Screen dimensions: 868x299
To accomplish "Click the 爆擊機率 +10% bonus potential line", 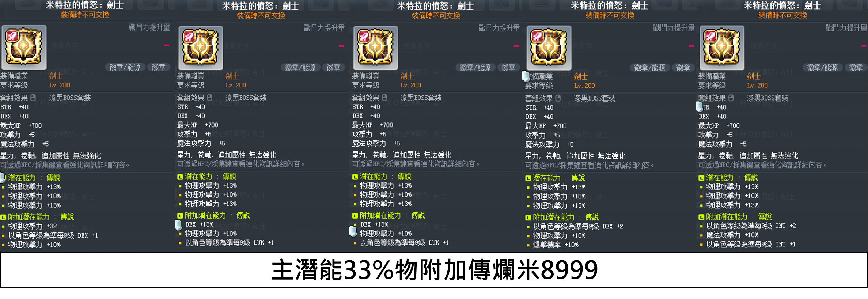I will click(556, 245).
